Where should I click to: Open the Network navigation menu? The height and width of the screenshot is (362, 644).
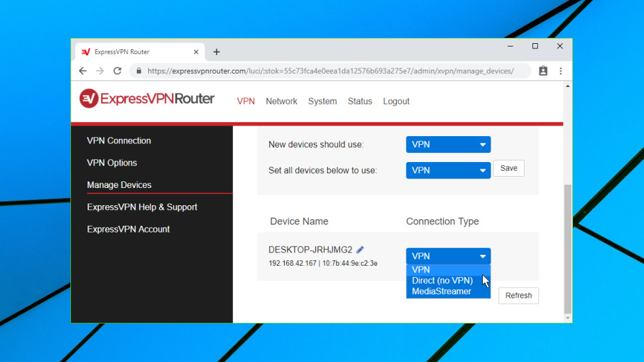(x=282, y=102)
